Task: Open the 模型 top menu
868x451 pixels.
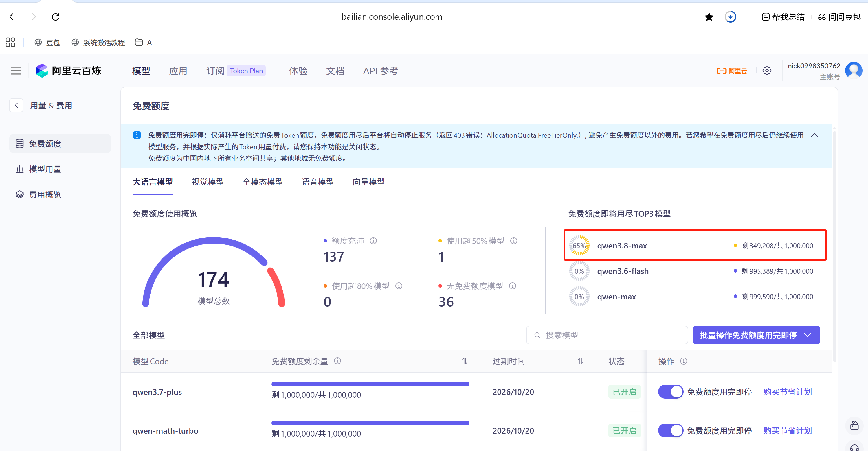Action: pos(141,71)
